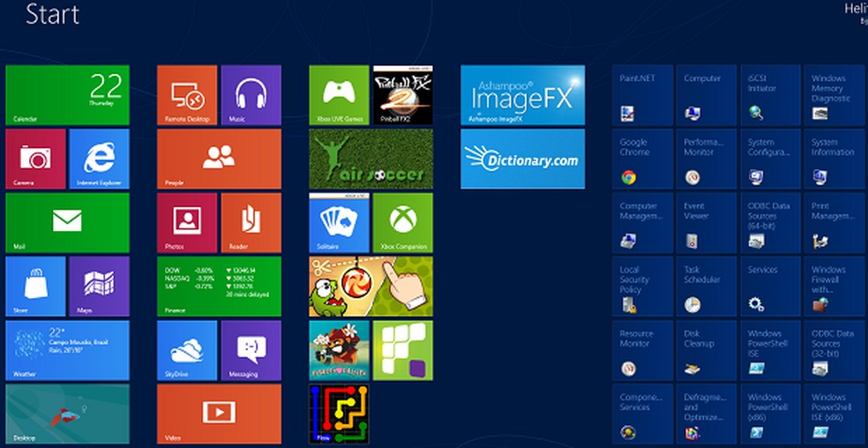
Task: Open the Store tile
Action: point(35,287)
